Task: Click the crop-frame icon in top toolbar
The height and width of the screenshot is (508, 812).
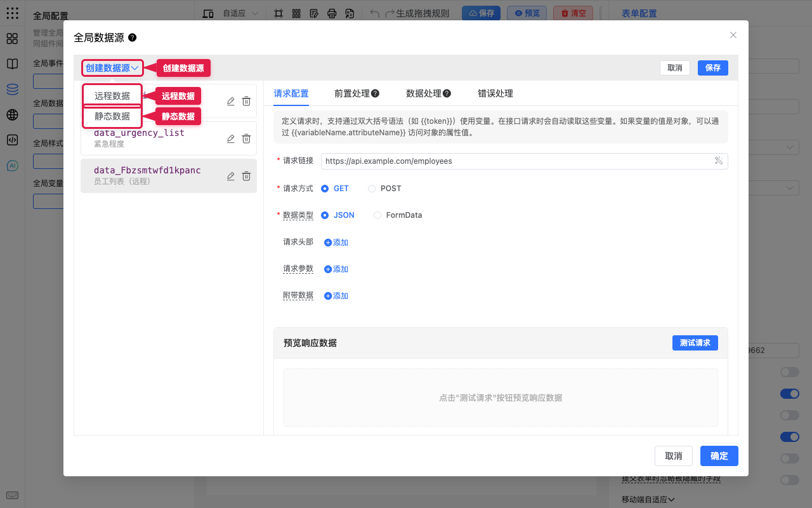Action: point(278,13)
